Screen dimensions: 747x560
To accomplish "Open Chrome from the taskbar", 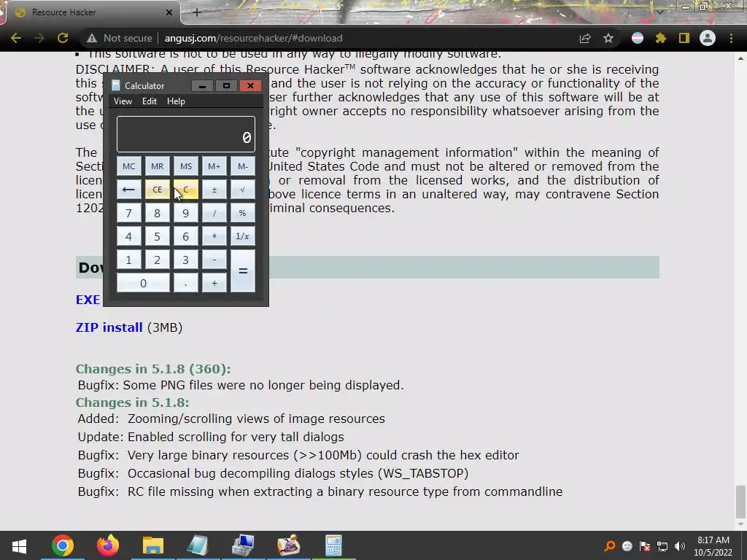I will [63, 545].
